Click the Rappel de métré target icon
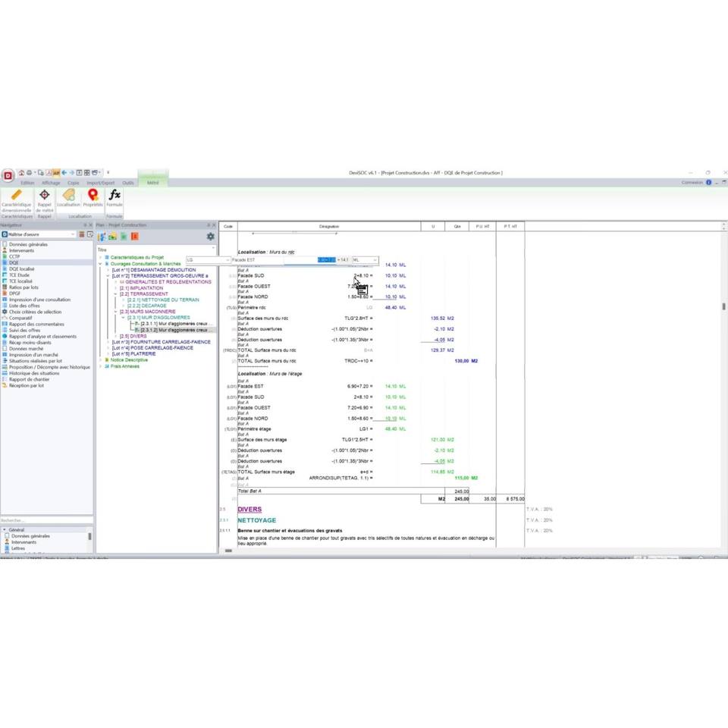728x728 pixels. click(44, 196)
